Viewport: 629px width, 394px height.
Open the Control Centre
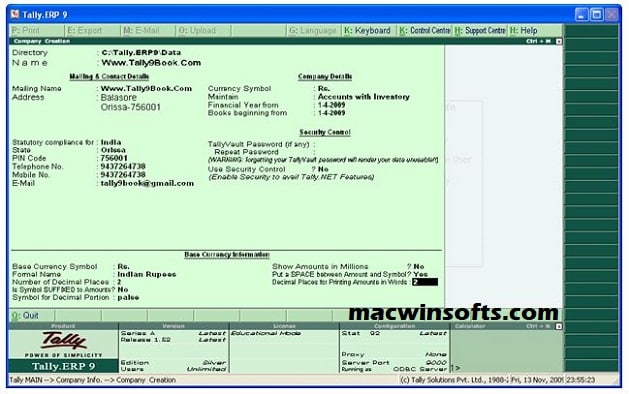(425, 30)
